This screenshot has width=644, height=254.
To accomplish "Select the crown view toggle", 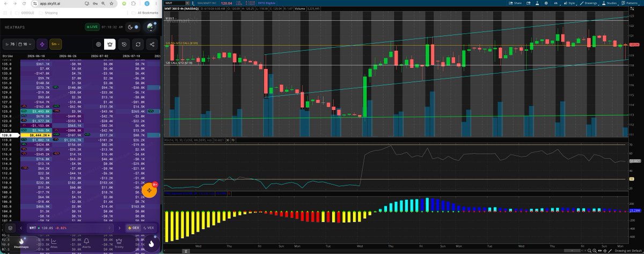I will (x=109, y=44).
